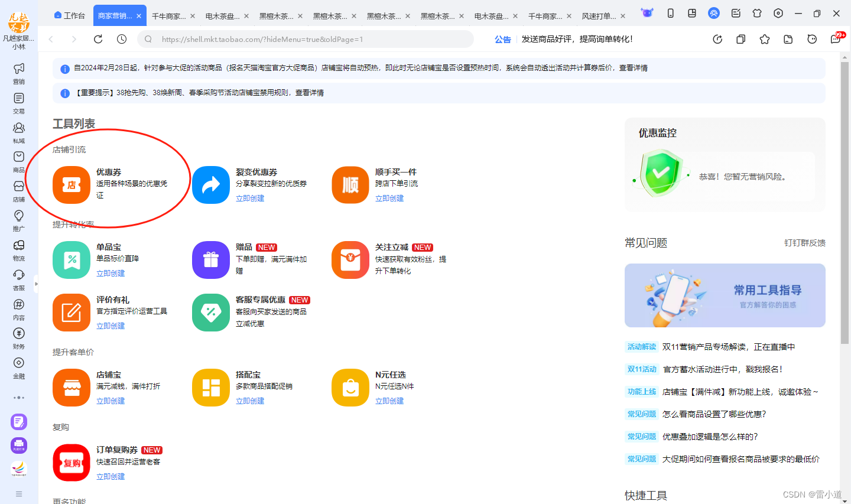This screenshot has height=504, width=851.
Task: Open 营销 in the left sidebar
Action: 19,73
